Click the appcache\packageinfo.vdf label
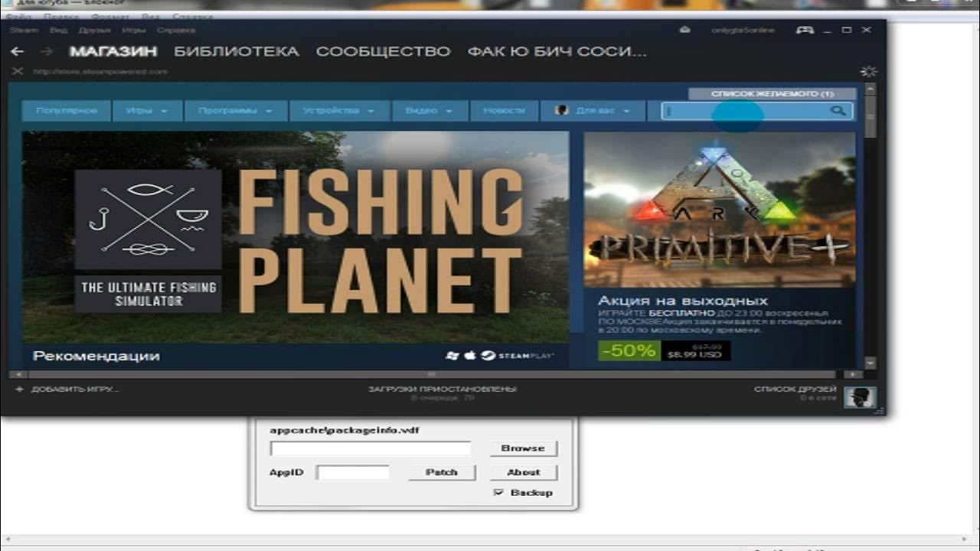Image resolution: width=980 pixels, height=551 pixels. [x=345, y=430]
